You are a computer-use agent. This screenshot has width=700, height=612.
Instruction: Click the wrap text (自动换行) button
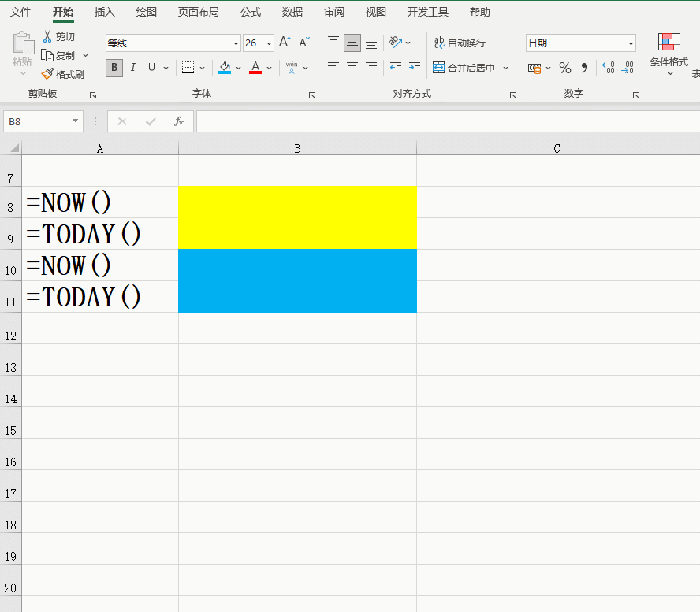(460, 43)
